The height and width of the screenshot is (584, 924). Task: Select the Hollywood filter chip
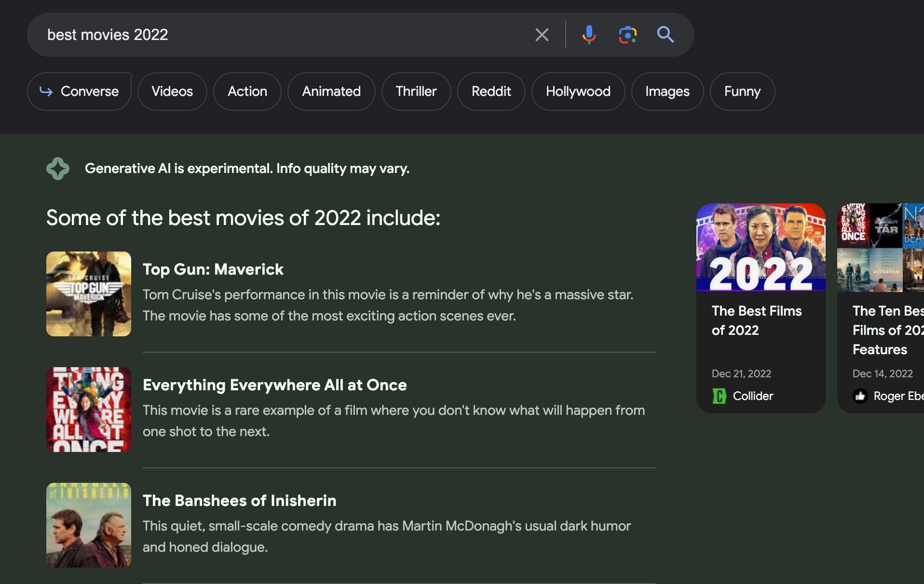pyautogui.click(x=578, y=91)
